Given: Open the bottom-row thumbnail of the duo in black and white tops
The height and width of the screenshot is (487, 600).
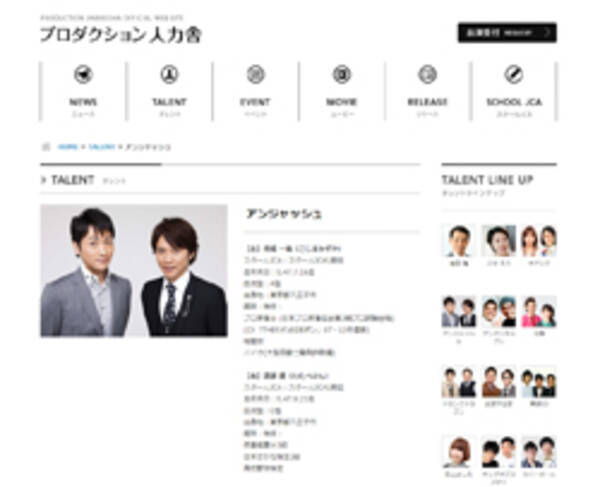Looking at the screenshot, I should [x=499, y=452].
